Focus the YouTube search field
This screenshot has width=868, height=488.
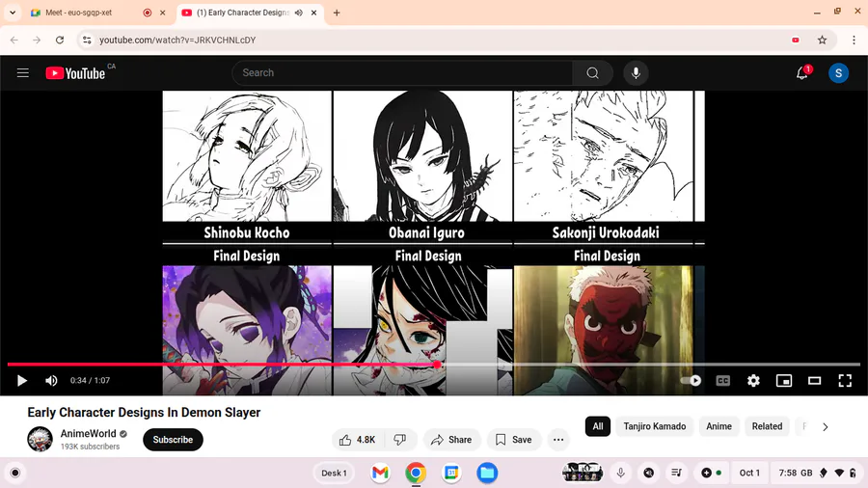click(402, 73)
